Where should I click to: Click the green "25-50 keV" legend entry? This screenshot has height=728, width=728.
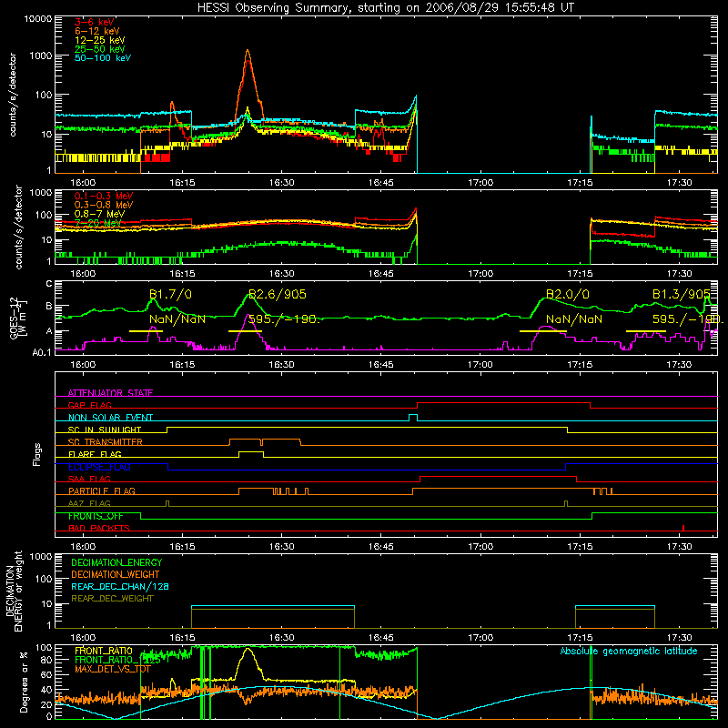point(100,49)
